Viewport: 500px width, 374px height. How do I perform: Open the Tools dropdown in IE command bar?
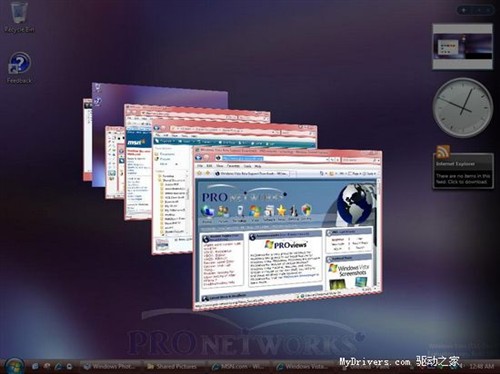[x=370, y=174]
